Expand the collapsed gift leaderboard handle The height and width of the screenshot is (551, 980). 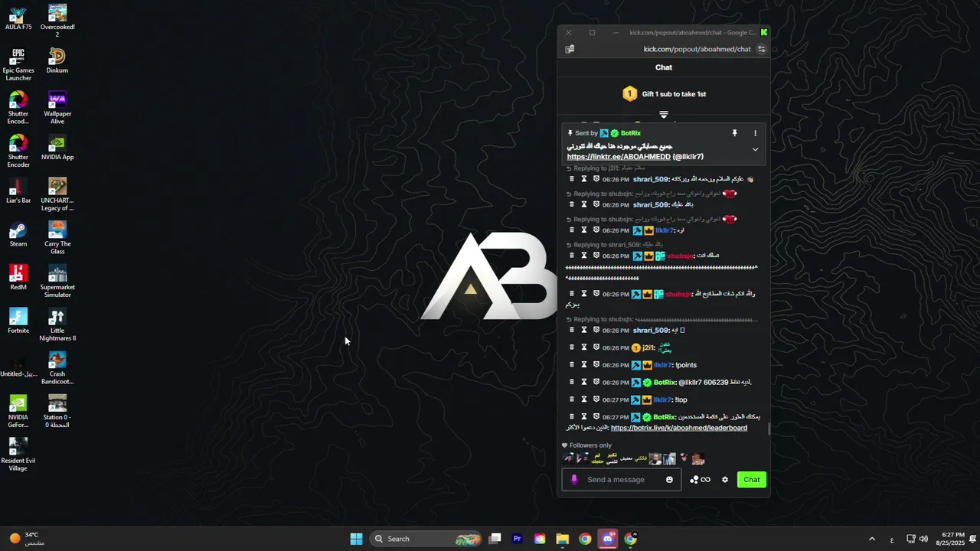click(664, 115)
